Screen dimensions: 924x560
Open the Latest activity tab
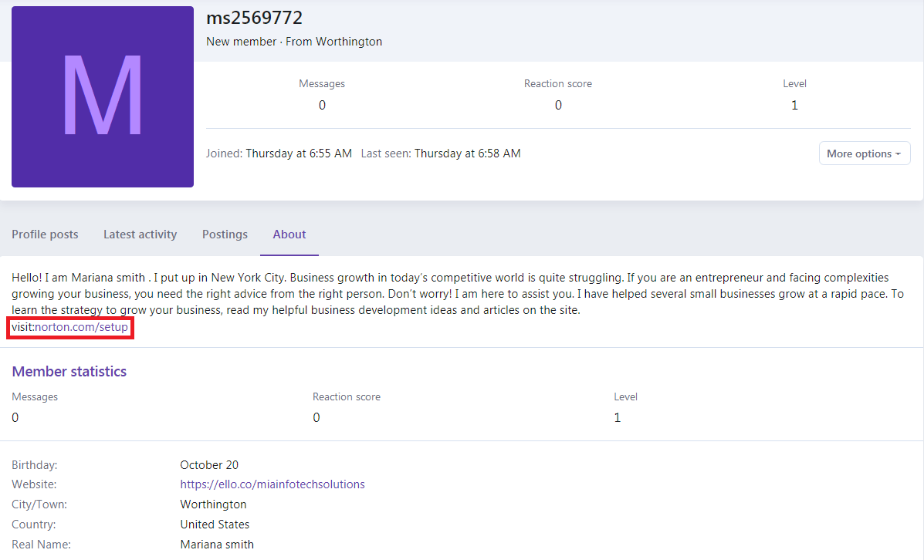(x=140, y=234)
